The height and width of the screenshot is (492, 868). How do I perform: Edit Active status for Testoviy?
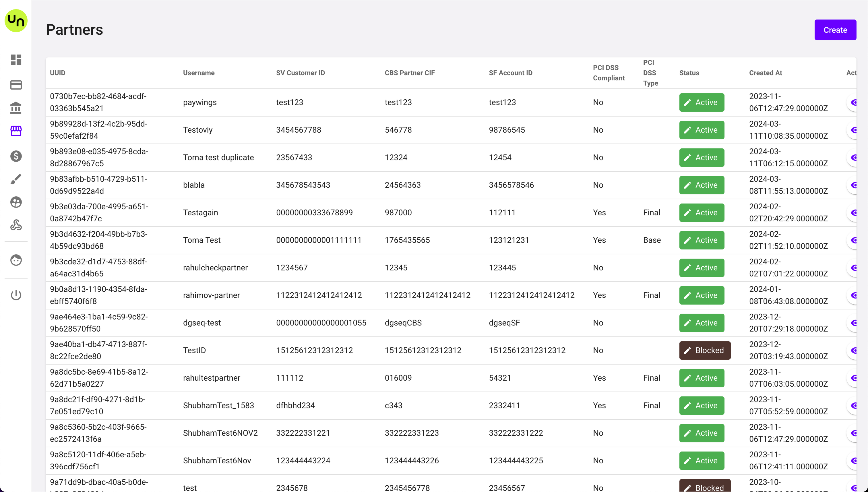(702, 130)
